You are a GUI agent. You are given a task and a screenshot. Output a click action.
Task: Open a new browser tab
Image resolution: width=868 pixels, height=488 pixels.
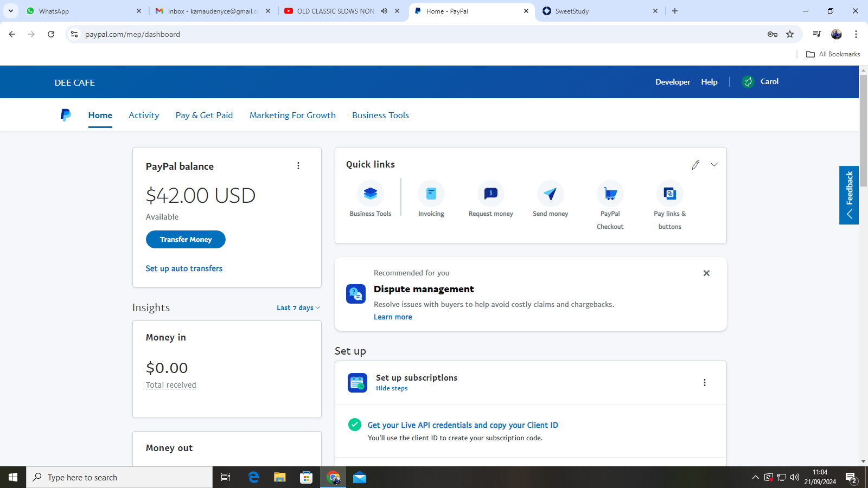675,11
